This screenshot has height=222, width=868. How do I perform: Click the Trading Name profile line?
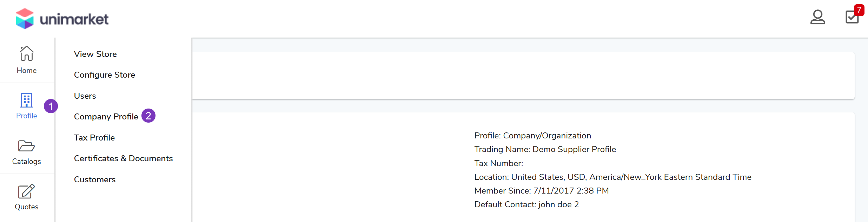click(545, 149)
